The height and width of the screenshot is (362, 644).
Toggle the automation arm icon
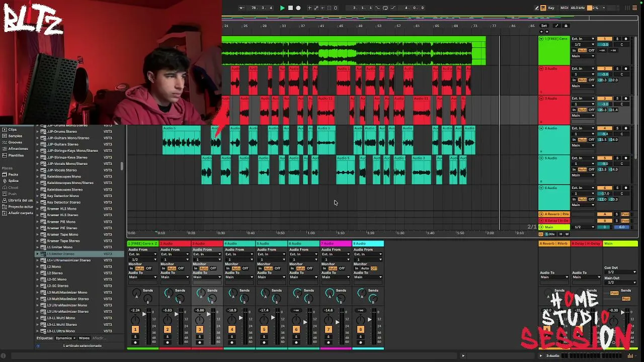(316, 8)
